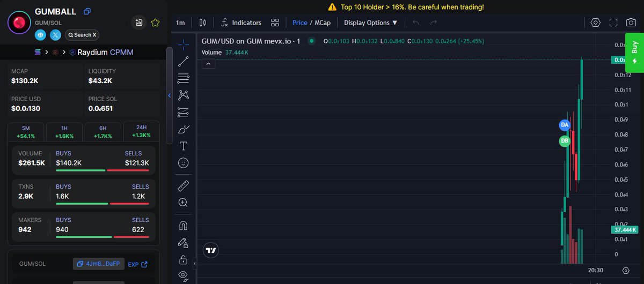Select the 24H change tab
644x284 pixels.
coord(141,131)
